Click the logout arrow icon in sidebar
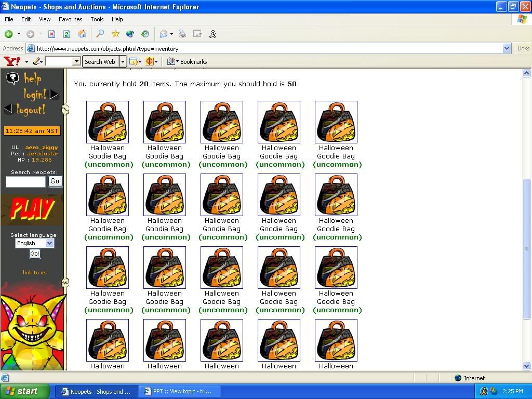 click(x=8, y=109)
